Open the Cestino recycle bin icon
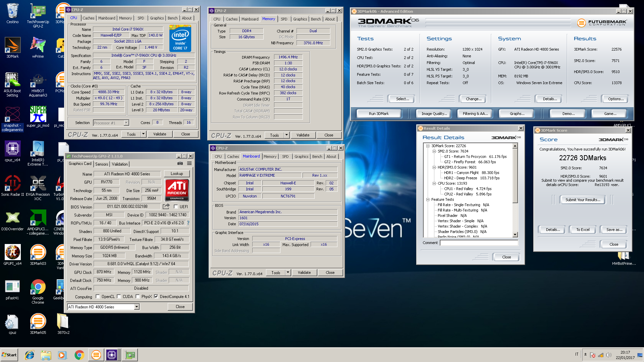The width and height of the screenshot is (644, 362). coord(12,13)
